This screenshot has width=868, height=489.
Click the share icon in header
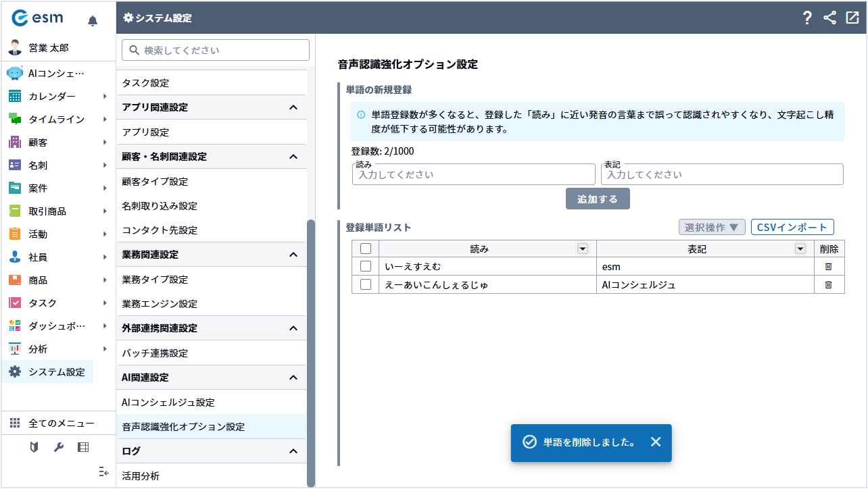coord(829,18)
